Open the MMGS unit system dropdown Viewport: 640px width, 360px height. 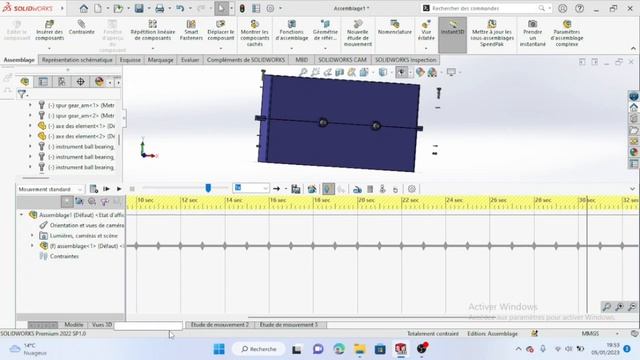pyautogui.click(x=617, y=334)
